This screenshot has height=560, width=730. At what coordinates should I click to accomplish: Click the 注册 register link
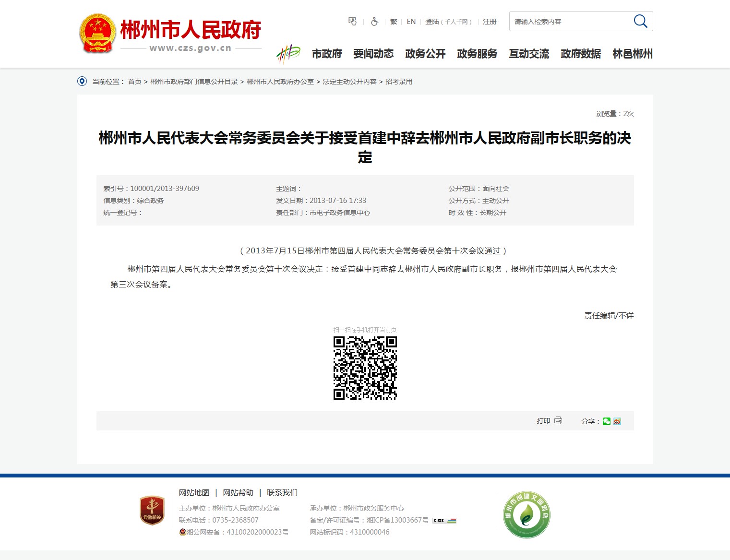[x=490, y=22]
